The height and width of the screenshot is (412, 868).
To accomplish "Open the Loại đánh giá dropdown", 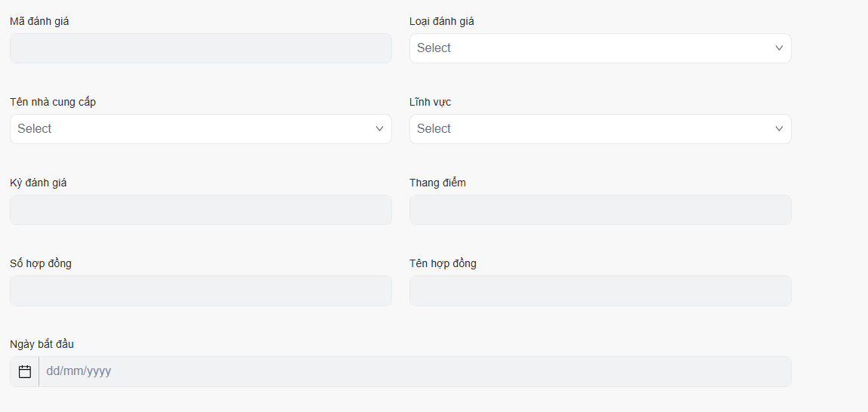I will (589, 48).
